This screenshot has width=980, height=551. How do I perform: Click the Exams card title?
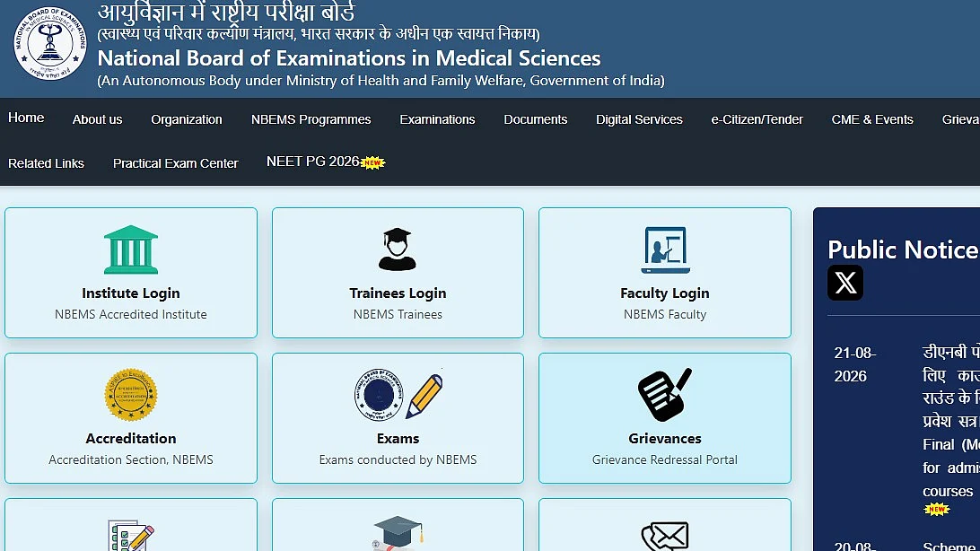click(398, 439)
